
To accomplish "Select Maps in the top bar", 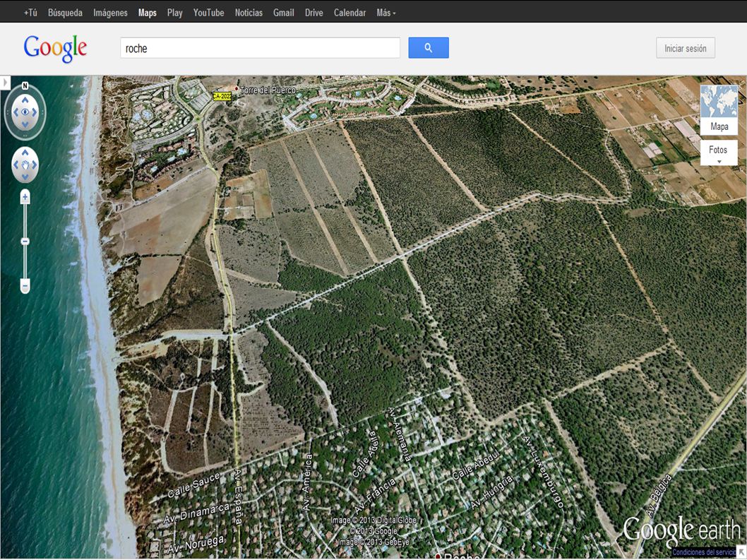I will (x=147, y=13).
